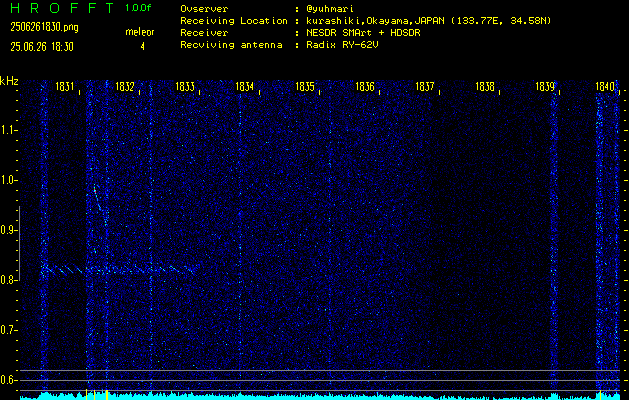Click the "Receiver" field label
The width and height of the screenshot is (629, 400).
[x=204, y=33]
